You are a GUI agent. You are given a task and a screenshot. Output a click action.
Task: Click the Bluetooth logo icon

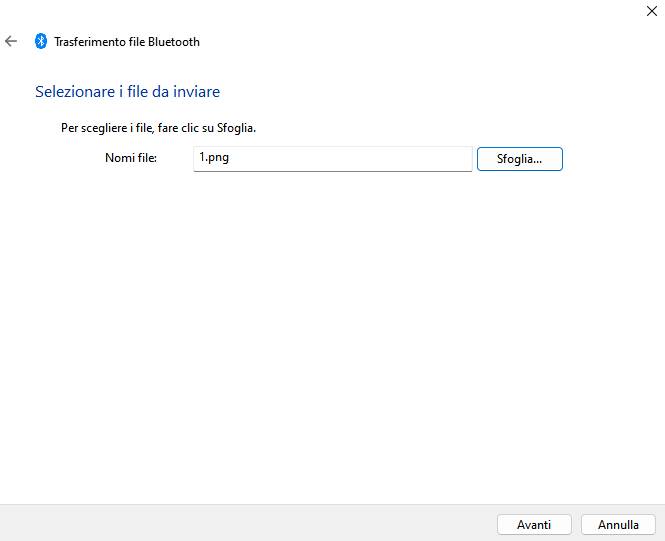point(41,41)
